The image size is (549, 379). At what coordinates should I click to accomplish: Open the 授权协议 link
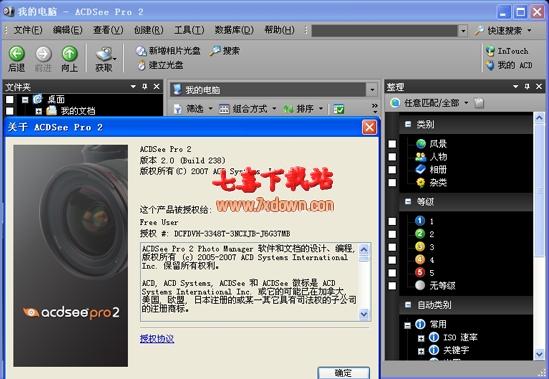(157, 339)
